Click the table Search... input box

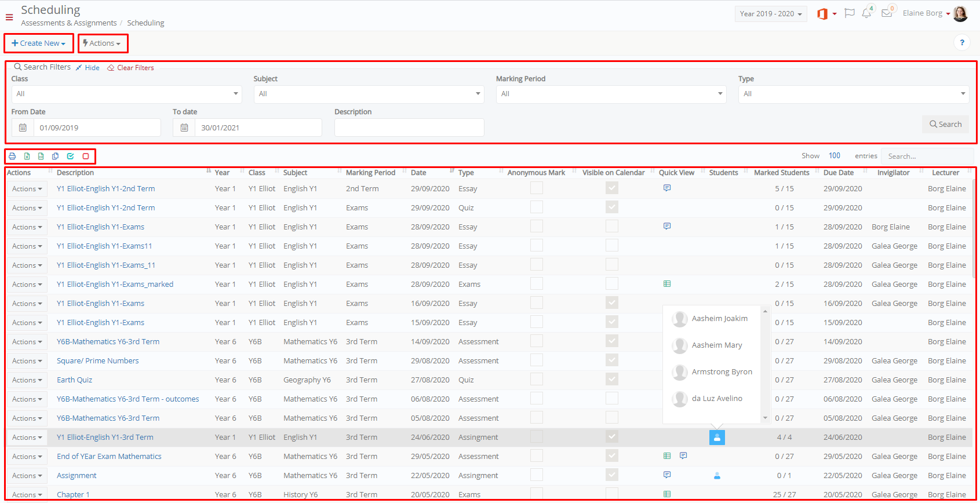click(927, 156)
